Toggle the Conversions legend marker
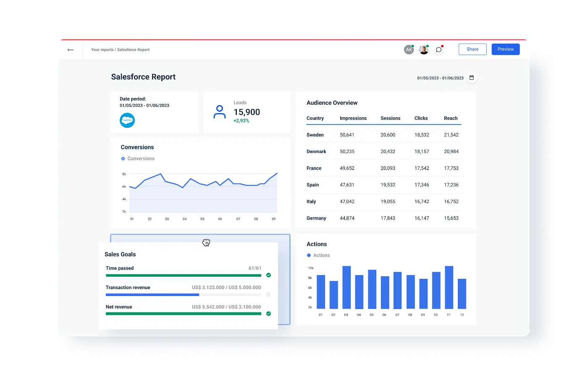Image resolution: width=588 pixels, height=381 pixels. pyautogui.click(x=123, y=159)
